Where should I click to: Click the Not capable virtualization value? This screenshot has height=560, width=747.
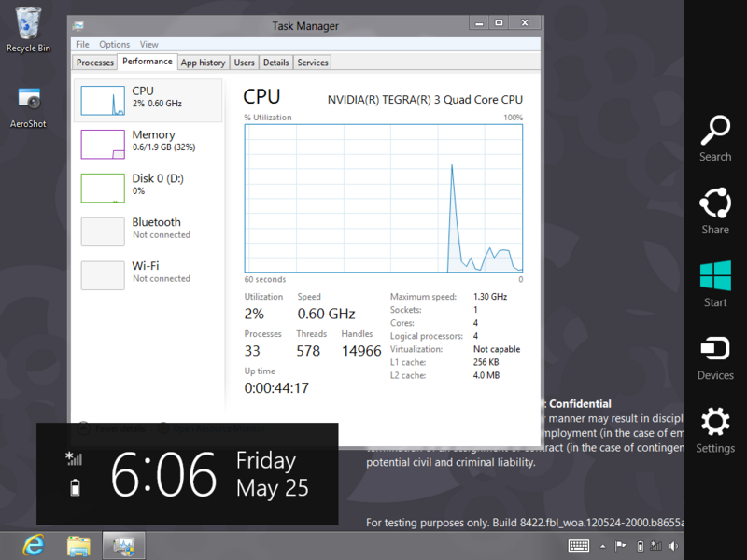497,349
